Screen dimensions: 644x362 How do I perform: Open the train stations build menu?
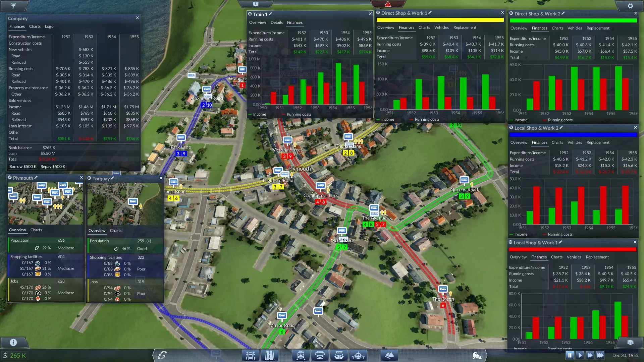point(301,355)
